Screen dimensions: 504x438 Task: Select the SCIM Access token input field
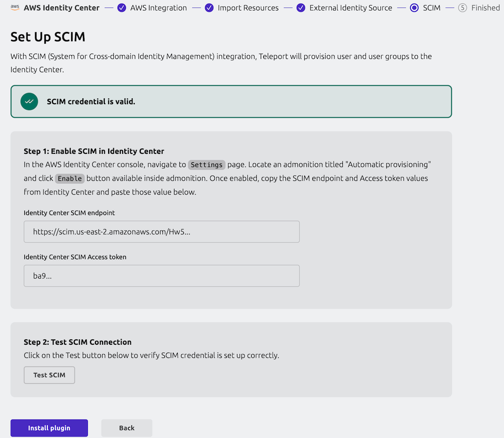pos(161,275)
